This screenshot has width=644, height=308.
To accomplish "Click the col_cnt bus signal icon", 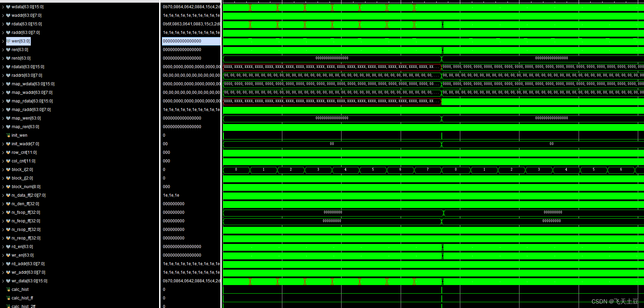I will [x=8, y=161].
